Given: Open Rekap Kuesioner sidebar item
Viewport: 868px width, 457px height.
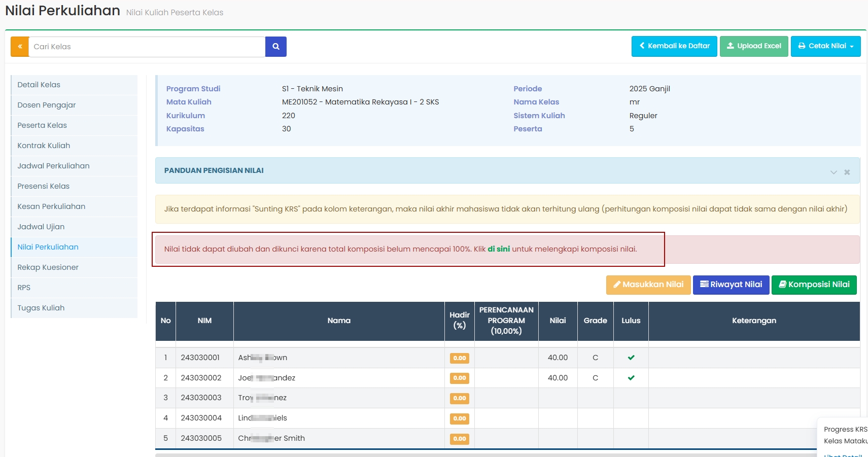Looking at the screenshot, I should [48, 267].
